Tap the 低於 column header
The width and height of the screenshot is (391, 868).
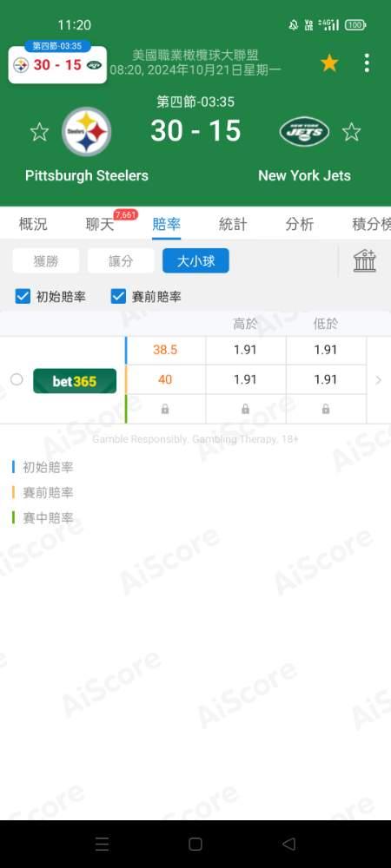pyautogui.click(x=326, y=324)
